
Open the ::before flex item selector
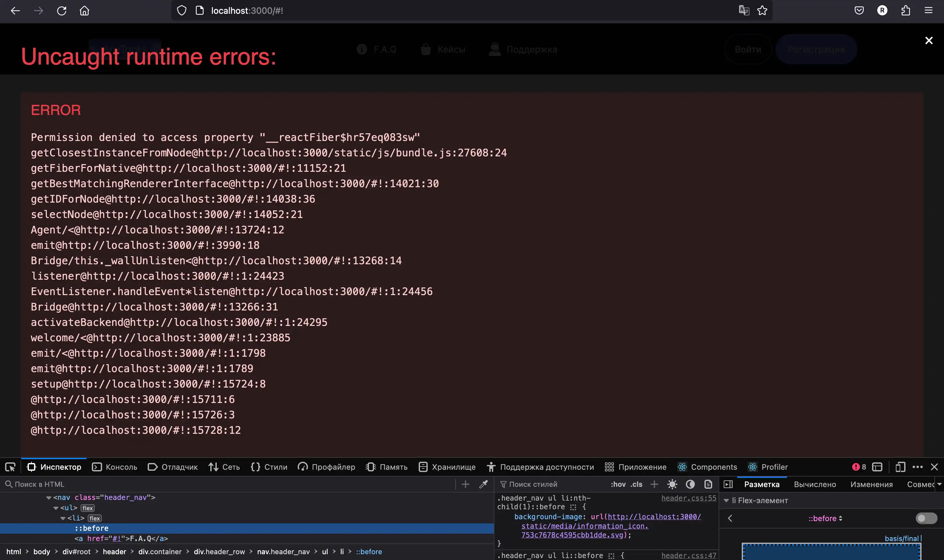825,519
